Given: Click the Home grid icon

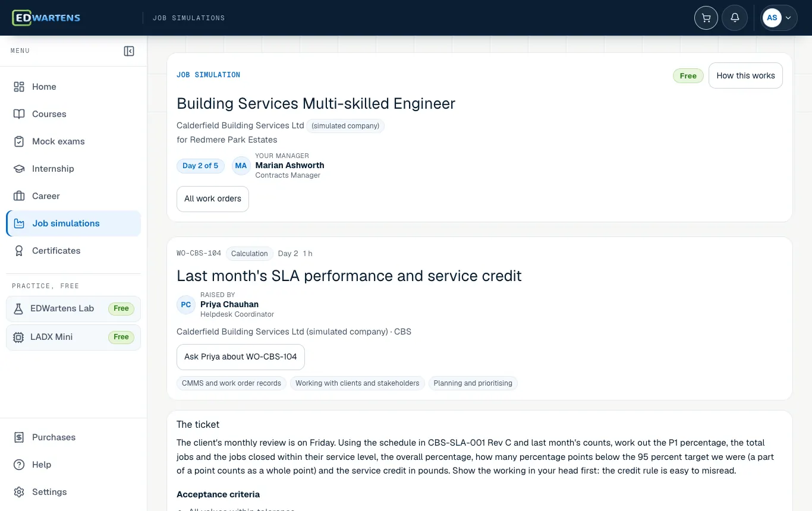Looking at the screenshot, I should tap(19, 87).
